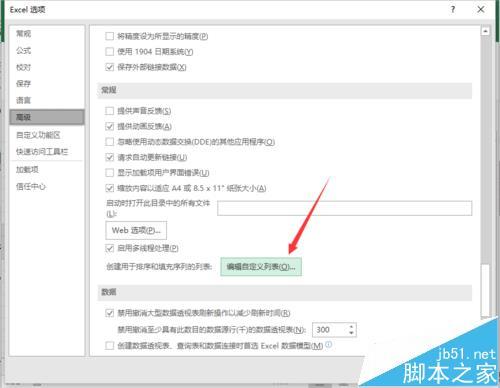500x388 pixels.
Task: Close the Excel 选项 dialog
Action: tap(481, 9)
